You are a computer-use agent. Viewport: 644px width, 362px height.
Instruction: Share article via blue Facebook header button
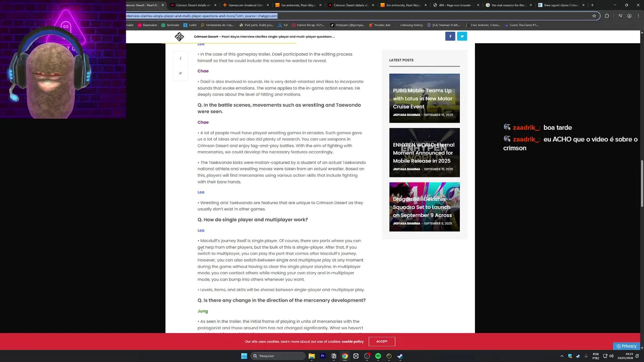click(x=450, y=36)
